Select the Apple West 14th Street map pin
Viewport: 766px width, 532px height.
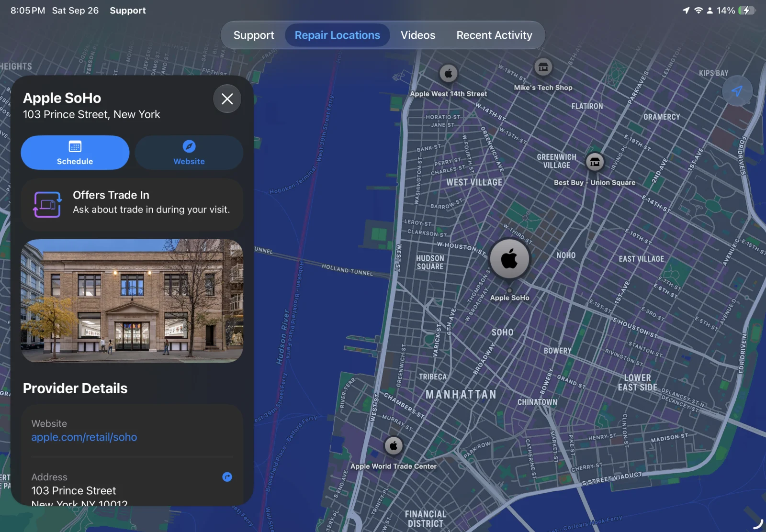click(x=449, y=74)
